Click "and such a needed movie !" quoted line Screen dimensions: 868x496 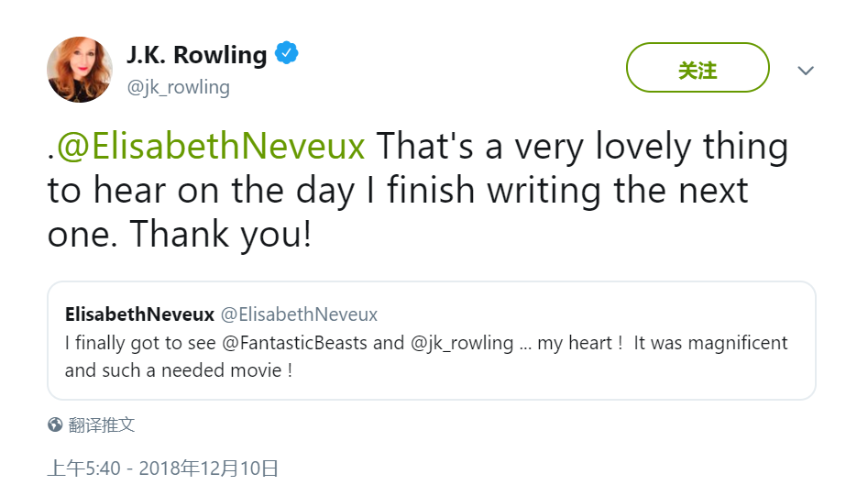pos(179,371)
